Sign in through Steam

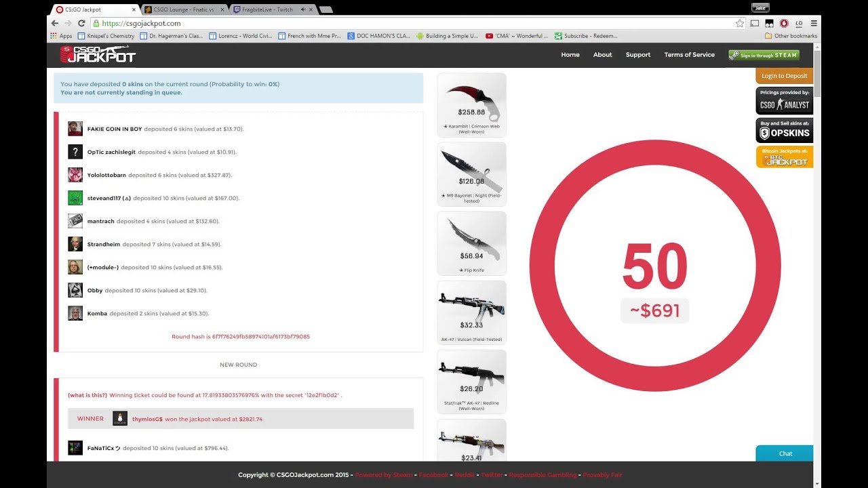pyautogui.click(x=764, y=55)
